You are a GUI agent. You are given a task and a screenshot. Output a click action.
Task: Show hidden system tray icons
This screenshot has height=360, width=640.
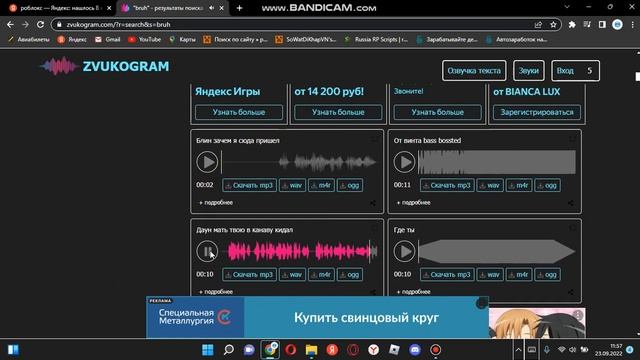tap(518, 350)
